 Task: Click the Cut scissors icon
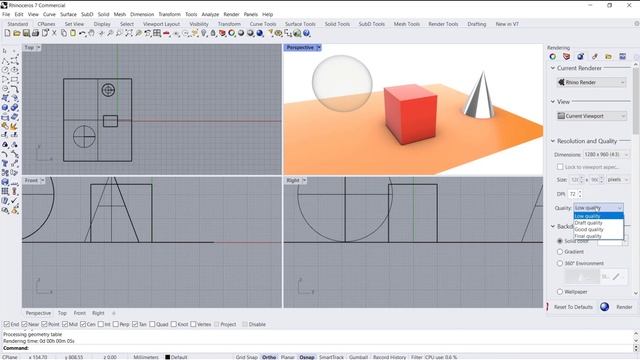(54, 33)
